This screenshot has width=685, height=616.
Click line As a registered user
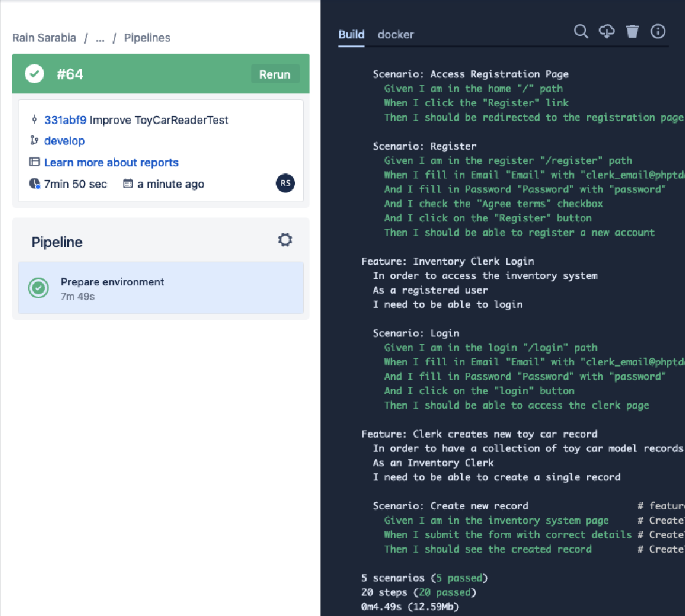pyautogui.click(x=430, y=290)
